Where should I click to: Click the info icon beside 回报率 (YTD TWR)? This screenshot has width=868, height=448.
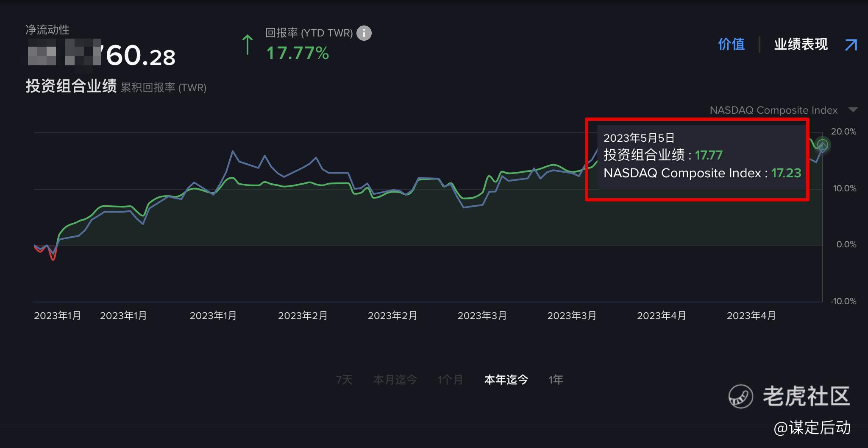[x=364, y=33]
